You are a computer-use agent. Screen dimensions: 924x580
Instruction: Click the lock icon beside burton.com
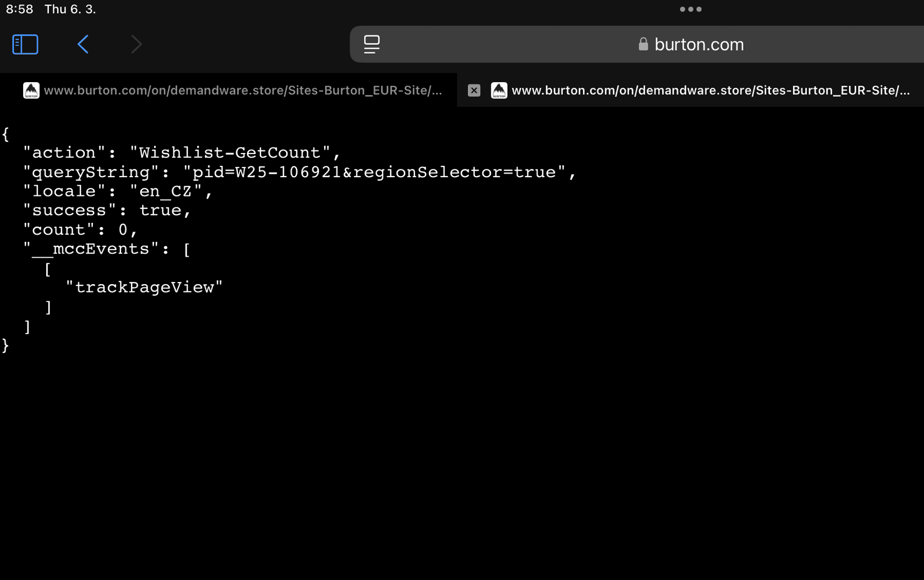[643, 45]
